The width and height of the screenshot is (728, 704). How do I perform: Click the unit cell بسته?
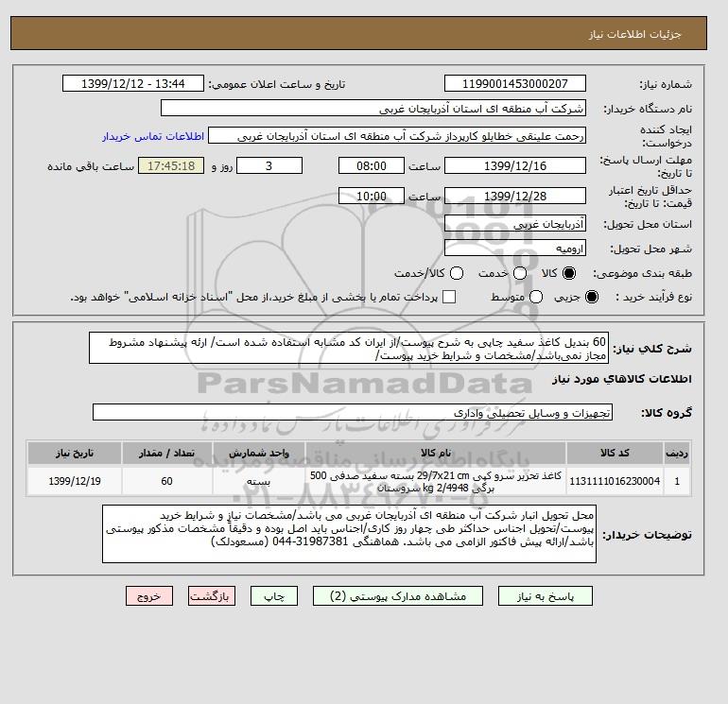pyautogui.click(x=259, y=481)
